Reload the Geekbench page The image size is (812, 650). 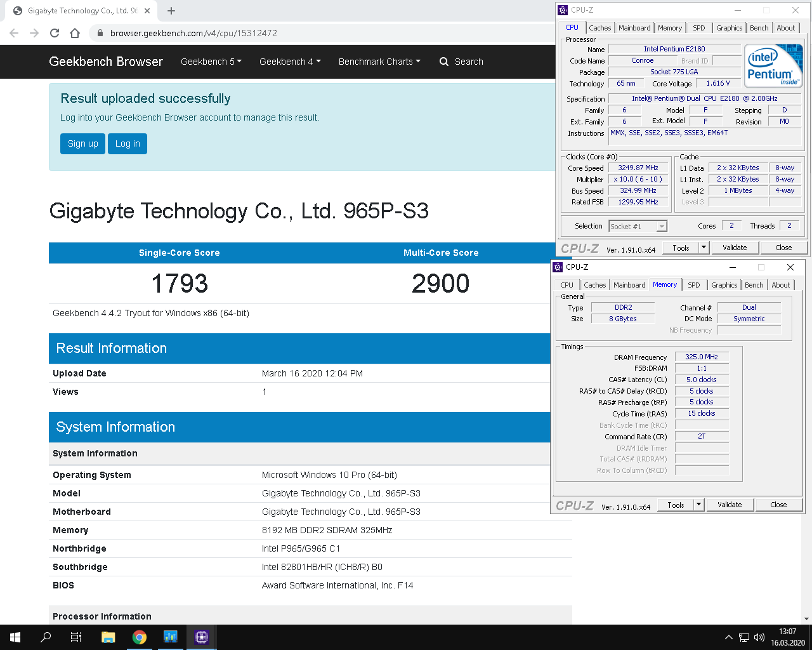tap(55, 33)
